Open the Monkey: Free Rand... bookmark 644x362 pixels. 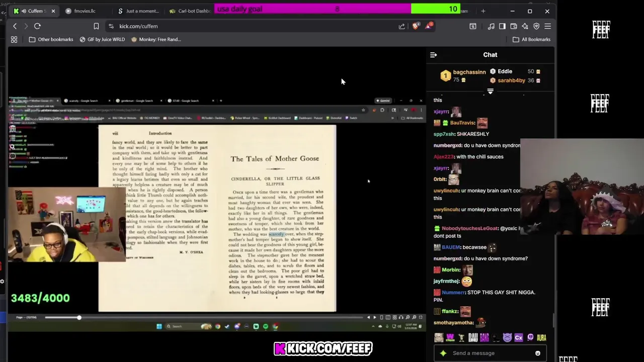(x=156, y=39)
